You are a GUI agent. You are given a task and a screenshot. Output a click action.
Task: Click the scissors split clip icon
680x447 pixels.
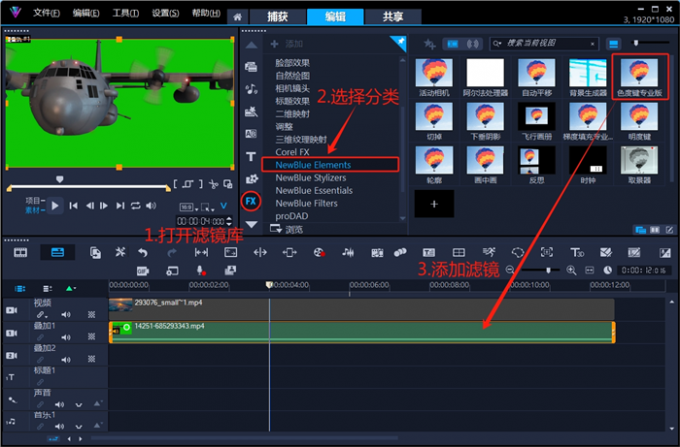[213, 184]
